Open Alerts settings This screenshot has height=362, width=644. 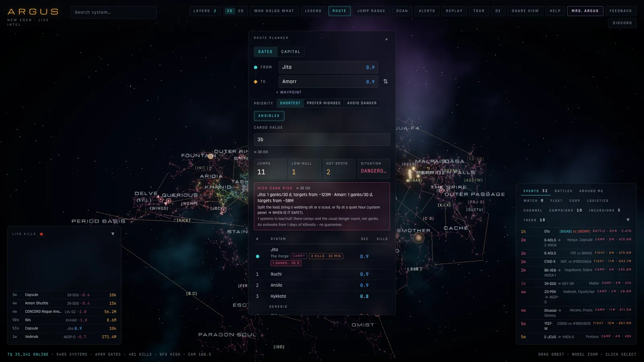(427, 11)
